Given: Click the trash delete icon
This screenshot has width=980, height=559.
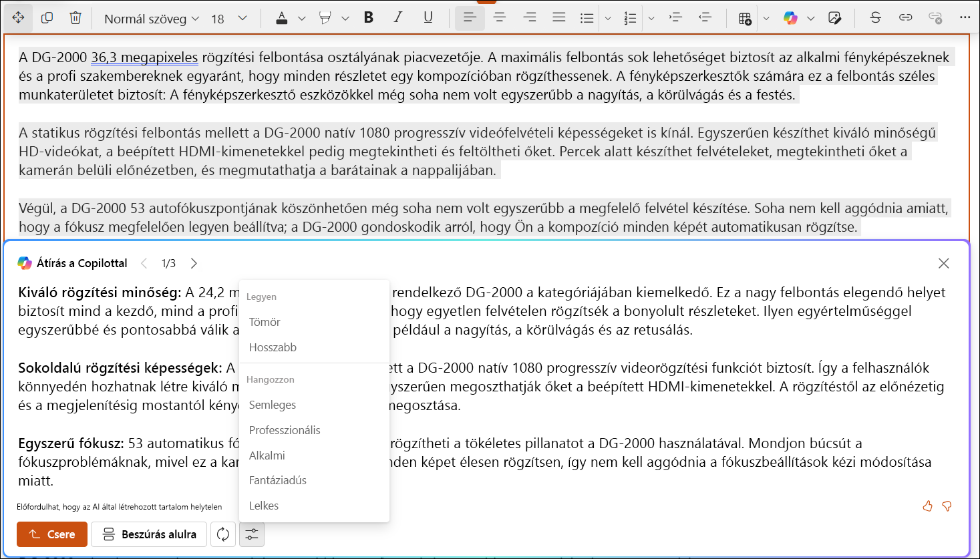Looking at the screenshot, I should pyautogui.click(x=75, y=18).
